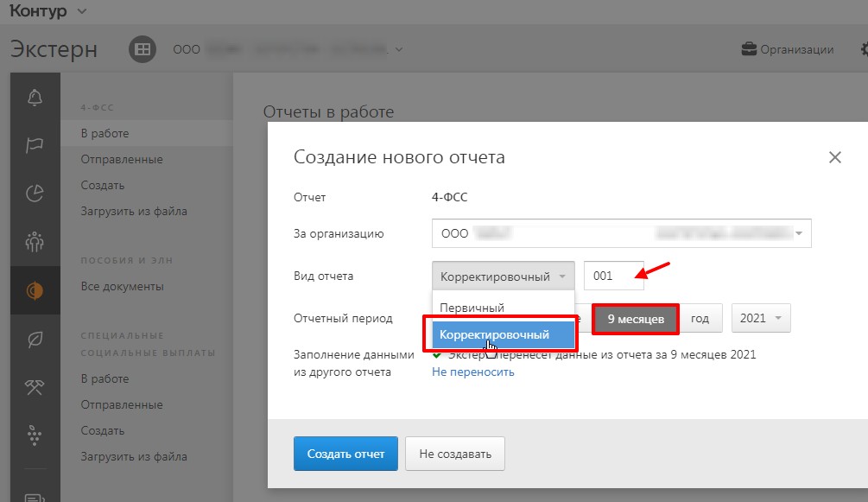Choose the год reporting period option
868x502 pixels.
tap(700, 319)
